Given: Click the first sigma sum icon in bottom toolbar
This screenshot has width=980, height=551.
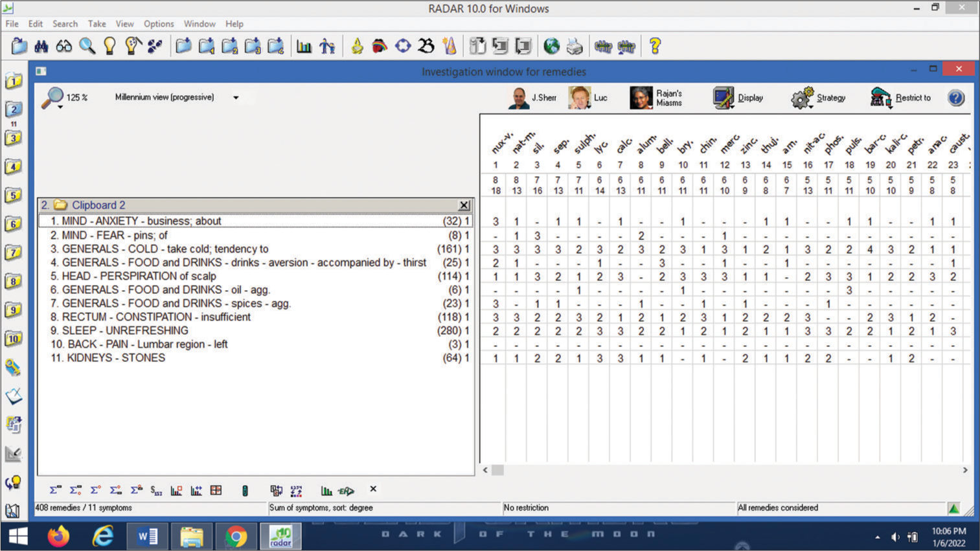Looking at the screenshot, I should tap(56, 490).
